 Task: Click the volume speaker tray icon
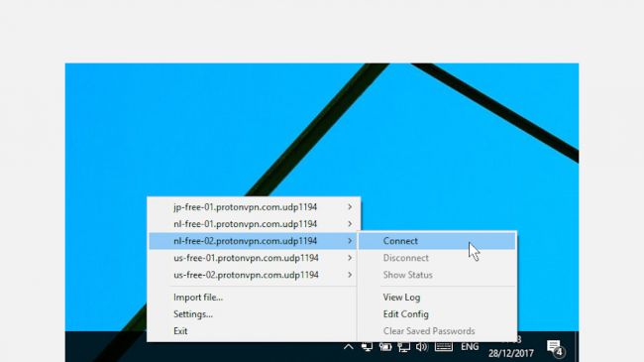point(422,347)
